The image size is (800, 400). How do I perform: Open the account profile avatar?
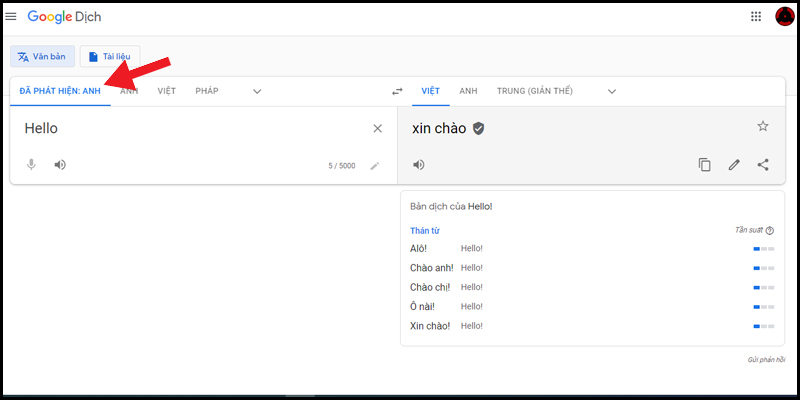(x=784, y=17)
